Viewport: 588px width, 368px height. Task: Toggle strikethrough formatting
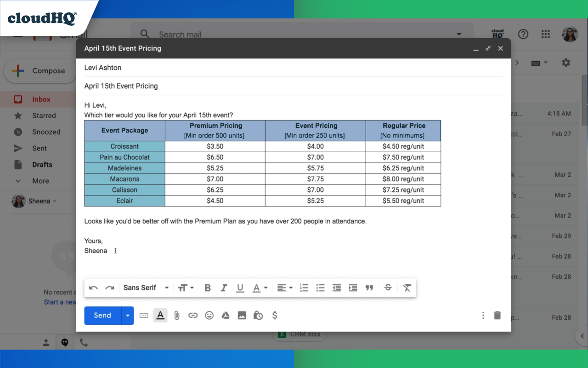coord(388,287)
